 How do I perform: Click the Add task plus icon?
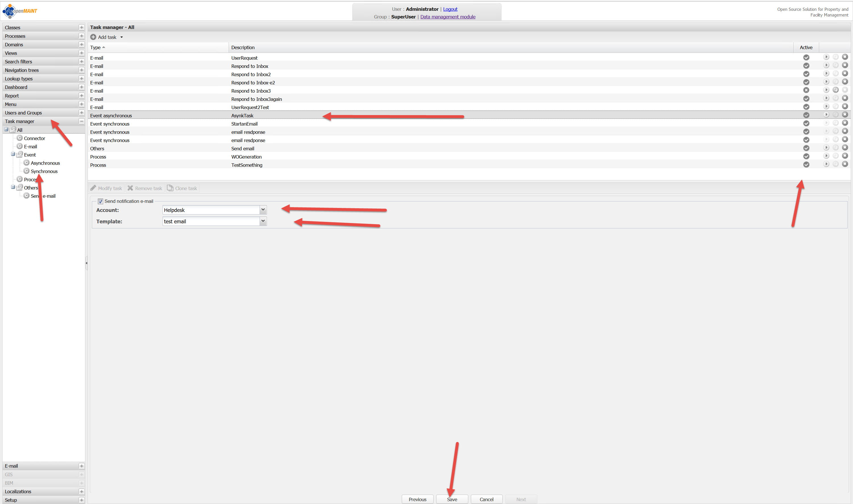(x=93, y=37)
